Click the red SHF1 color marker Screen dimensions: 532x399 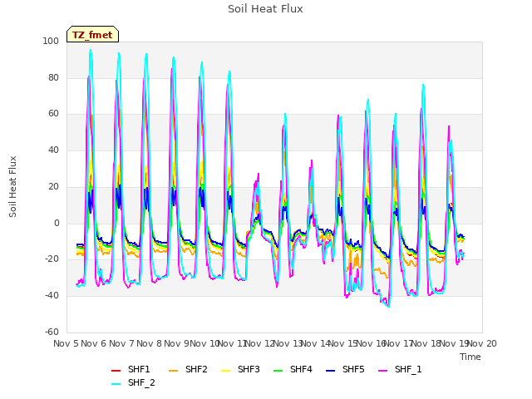coord(116,370)
